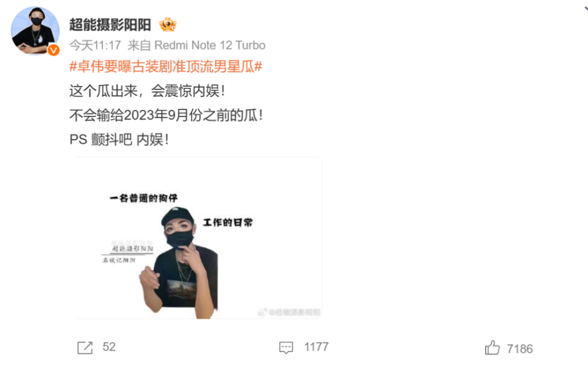Click the text line 这个瓜出来，会震惊内娱

click(x=147, y=91)
